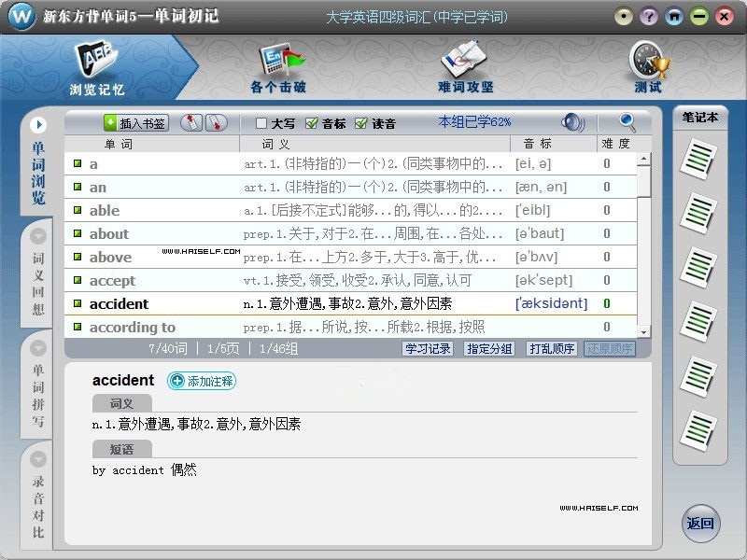The width and height of the screenshot is (747, 560).
Task: Open the fifth notebook page icon from top
Action: click(698, 376)
